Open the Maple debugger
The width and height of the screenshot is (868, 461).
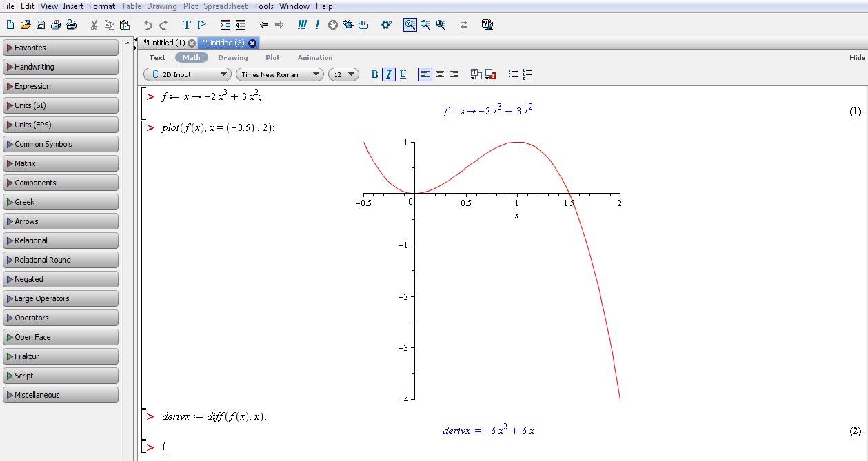(x=348, y=25)
